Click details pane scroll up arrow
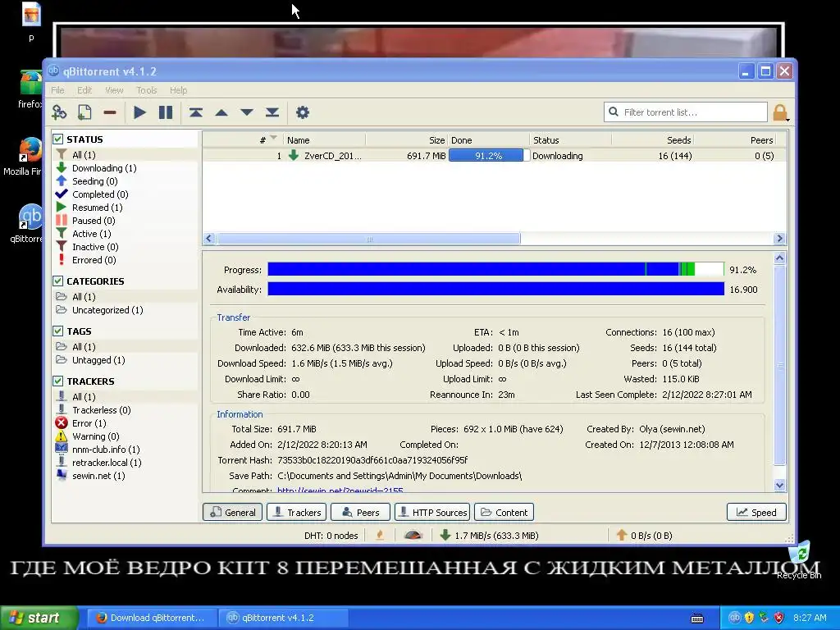The image size is (840, 630). 779,258
